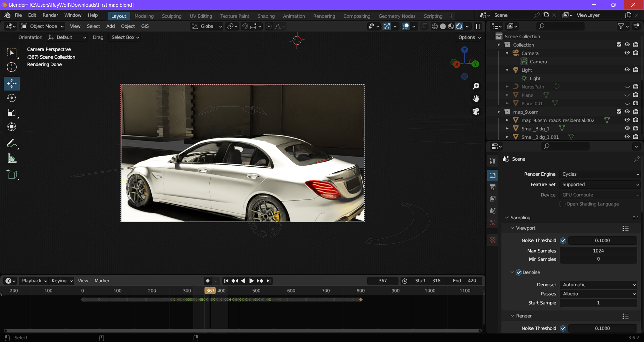
Task: Uncheck Viewport Noise Threshold checkbox
Action: click(563, 240)
